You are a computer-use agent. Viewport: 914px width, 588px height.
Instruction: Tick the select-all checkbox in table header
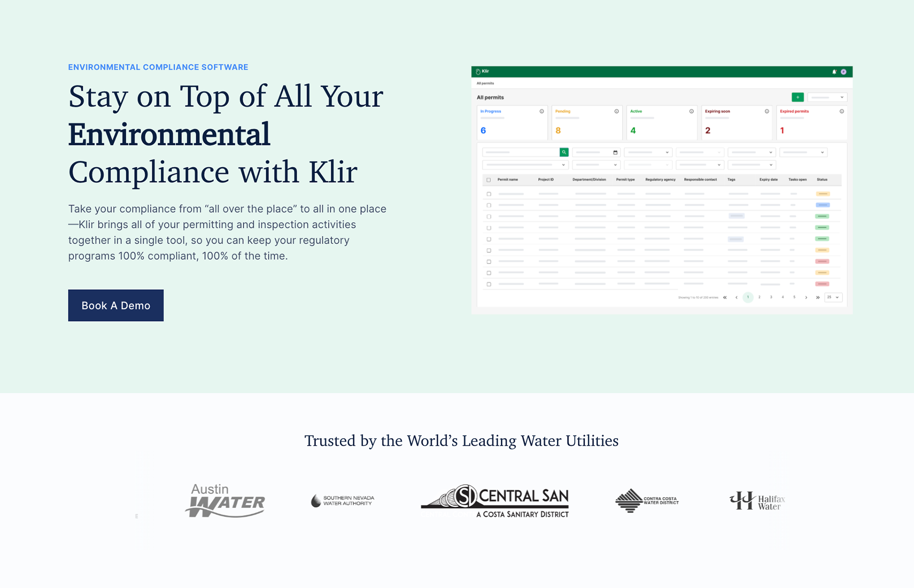(488, 180)
